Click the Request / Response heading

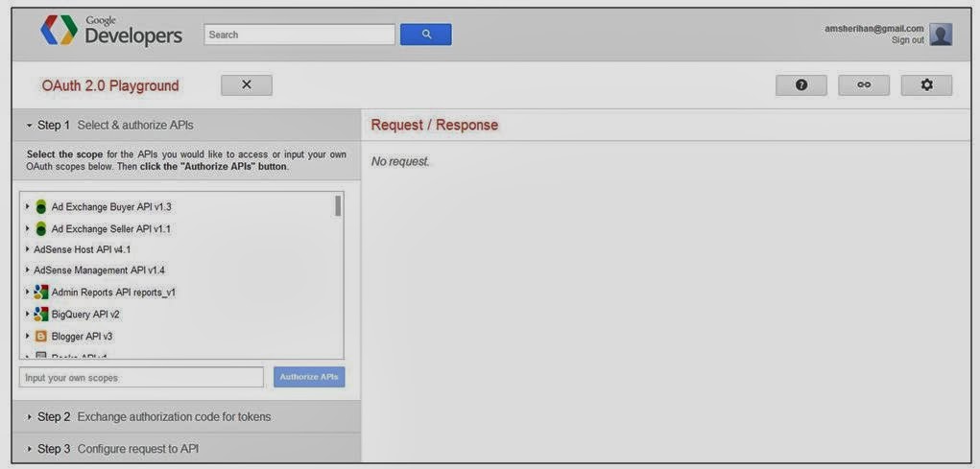click(435, 125)
